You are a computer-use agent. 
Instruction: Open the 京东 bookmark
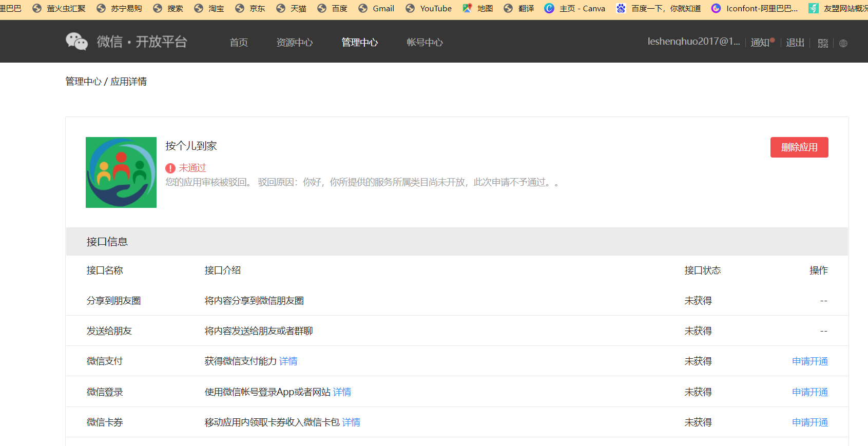[250, 8]
